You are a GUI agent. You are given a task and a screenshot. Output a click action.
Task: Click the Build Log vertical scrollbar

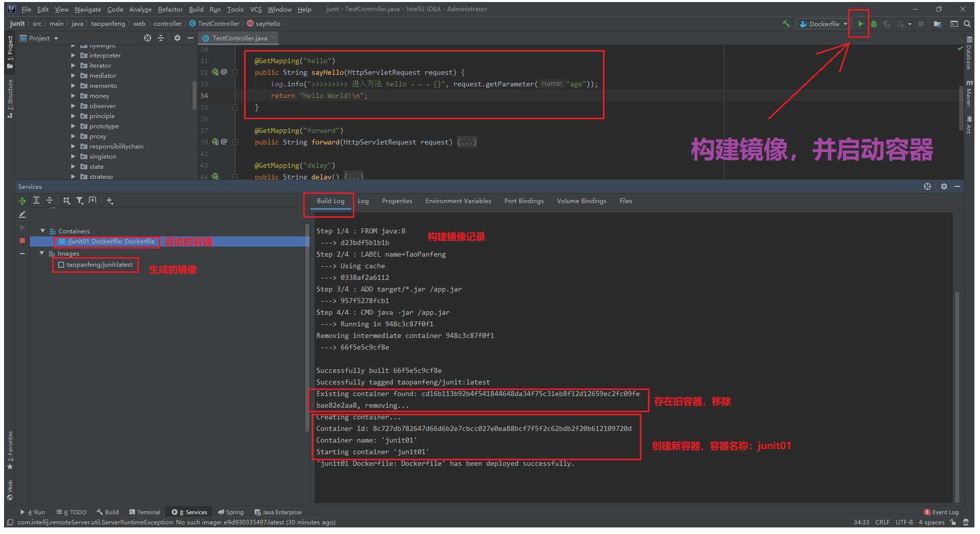click(956, 397)
